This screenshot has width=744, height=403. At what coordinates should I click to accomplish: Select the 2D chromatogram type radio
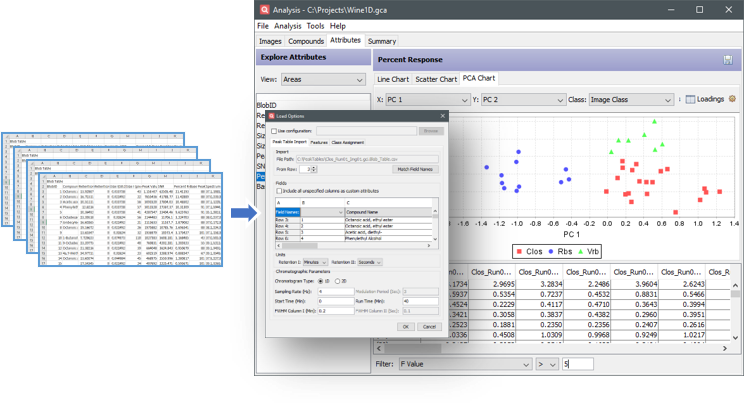click(337, 281)
